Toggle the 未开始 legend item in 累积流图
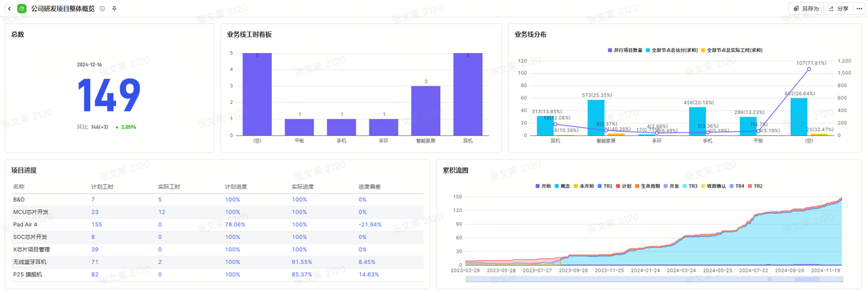The height and width of the screenshot is (292, 868). [x=584, y=186]
